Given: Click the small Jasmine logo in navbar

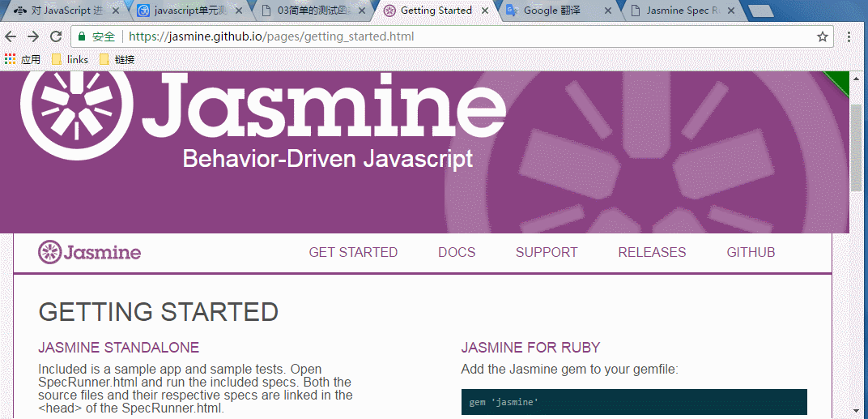Looking at the screenshot, I should (89, 252).
